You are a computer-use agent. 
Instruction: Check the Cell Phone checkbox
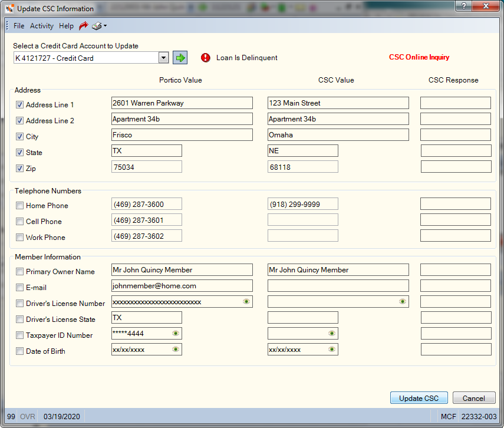pos(19,222)
